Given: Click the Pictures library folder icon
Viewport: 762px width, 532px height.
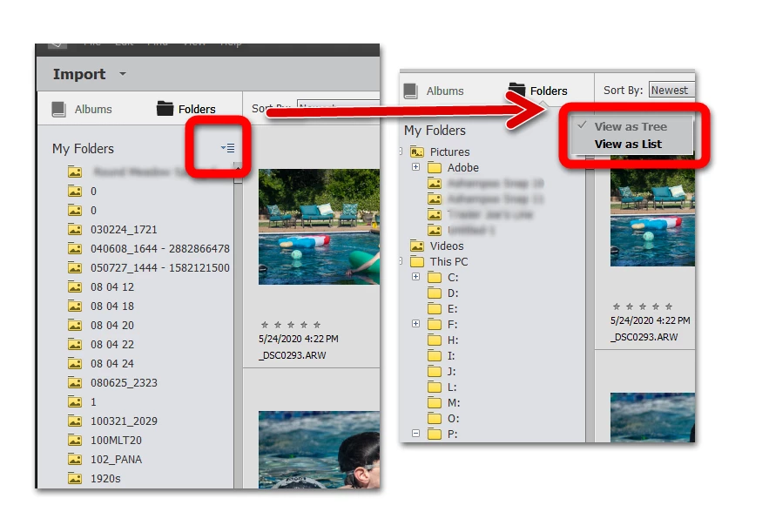Looking at the screenshot, I should 417,152.
